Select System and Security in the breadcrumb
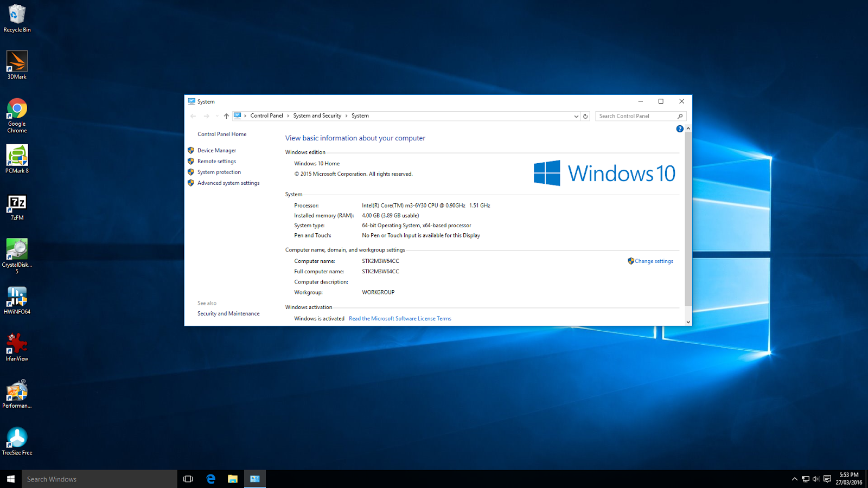Viewport: 868px width, 488px height. [317, 115]
